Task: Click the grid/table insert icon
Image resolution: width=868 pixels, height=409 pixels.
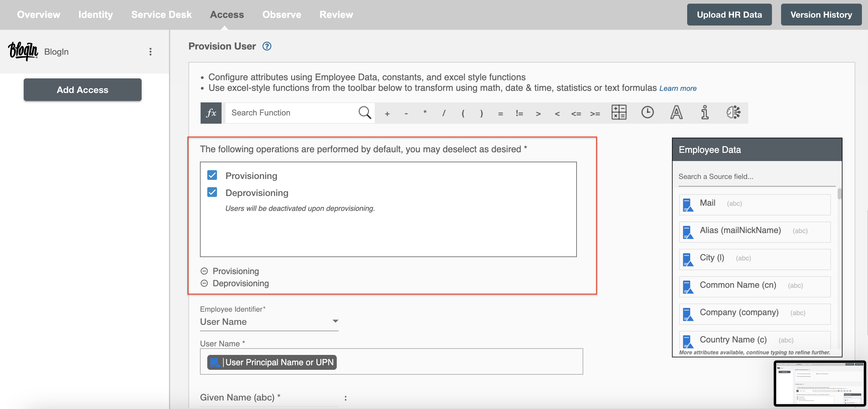Action: click(x=618, y=112)
